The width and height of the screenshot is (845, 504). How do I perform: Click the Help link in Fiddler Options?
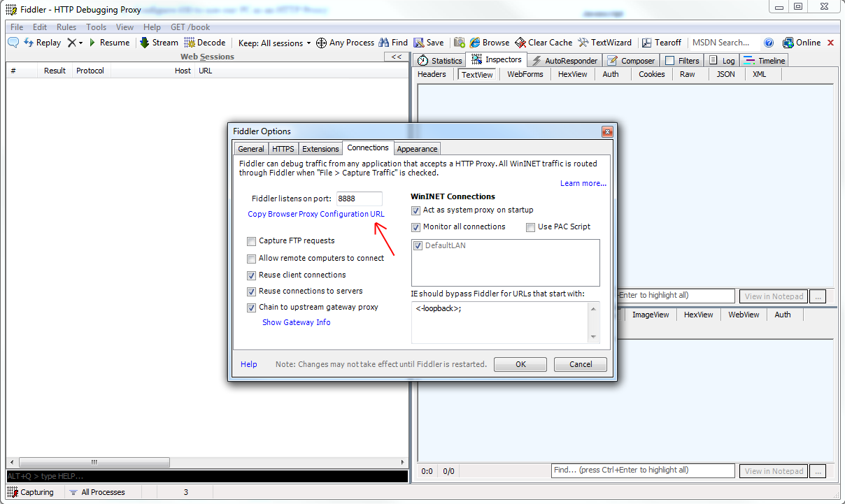[249, 364]
